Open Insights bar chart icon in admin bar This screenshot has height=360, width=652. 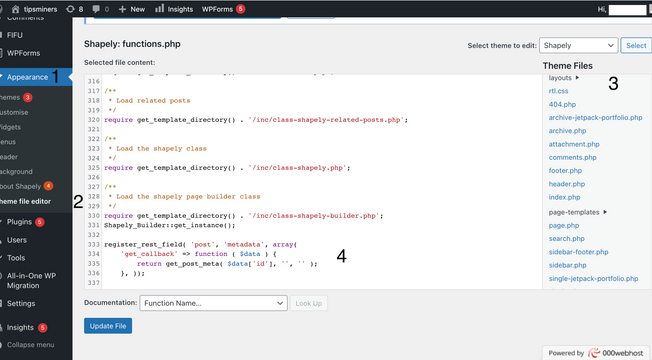(x=160, y=9)
